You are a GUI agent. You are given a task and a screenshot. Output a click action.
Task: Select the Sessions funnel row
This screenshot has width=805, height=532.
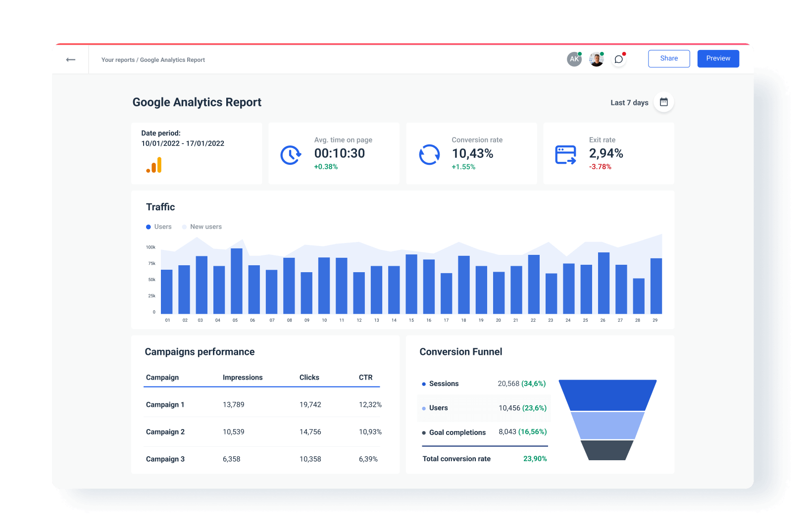[484, 384]
